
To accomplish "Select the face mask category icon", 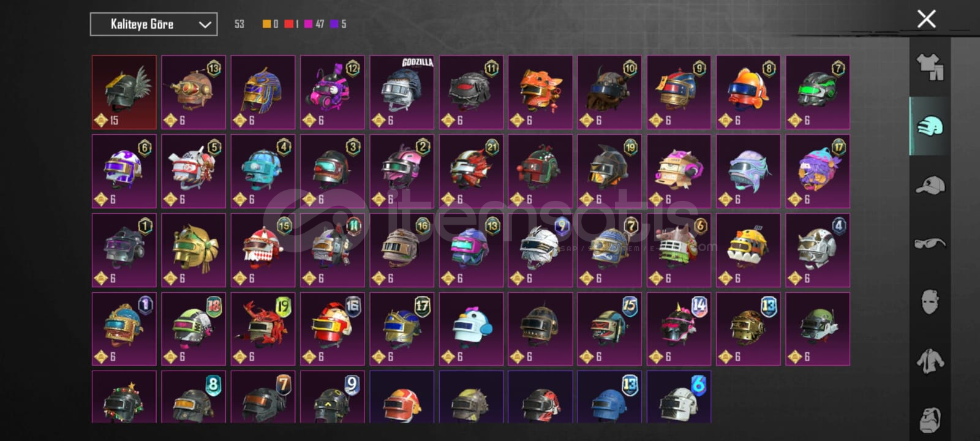I will 929,301.
